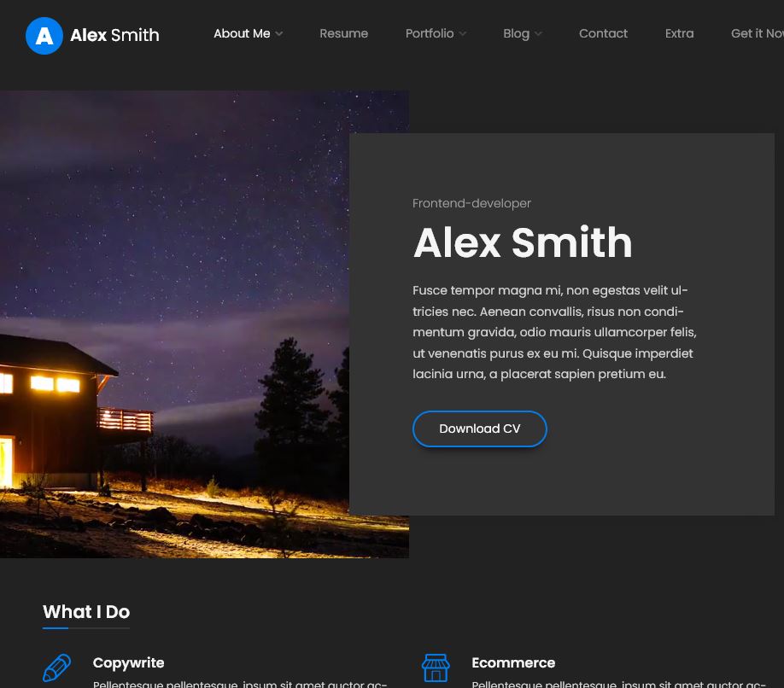
Task: Click the night sky cabin hero image
Action: click(x=175, y=324)
